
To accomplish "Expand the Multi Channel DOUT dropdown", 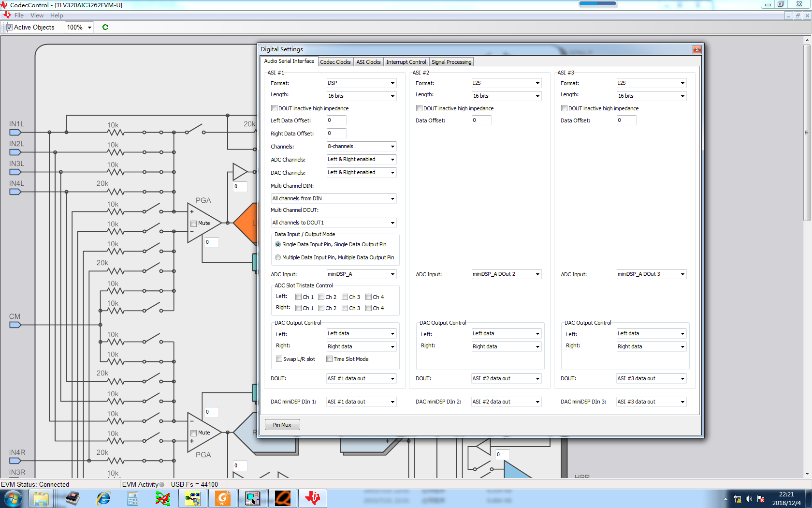I will coord(333,223).
